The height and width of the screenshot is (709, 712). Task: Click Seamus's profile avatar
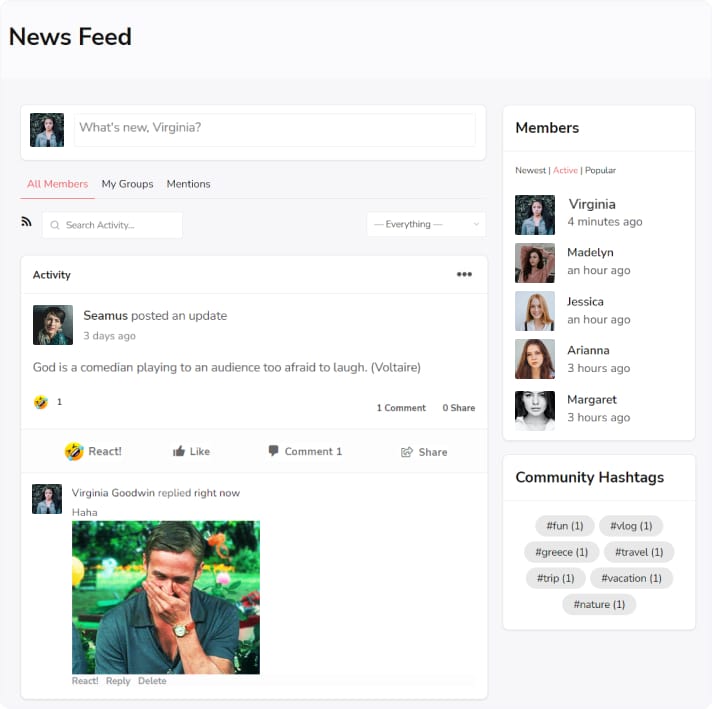[x=53, y=325]
